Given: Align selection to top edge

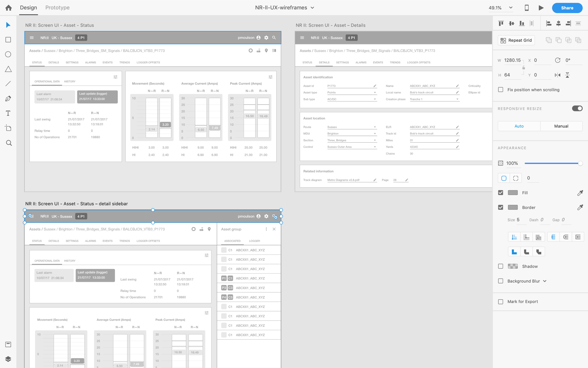Looking at the screenshot, I should 501,23.
